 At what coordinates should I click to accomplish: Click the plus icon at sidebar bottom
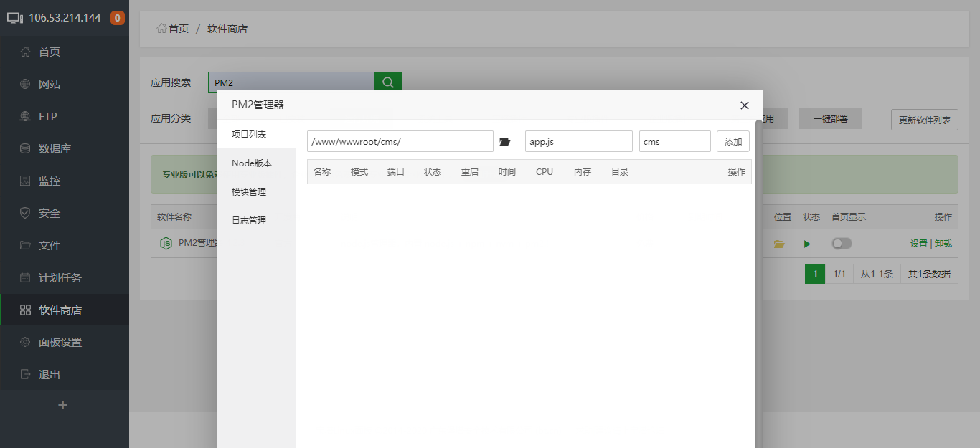coord(62,405)
